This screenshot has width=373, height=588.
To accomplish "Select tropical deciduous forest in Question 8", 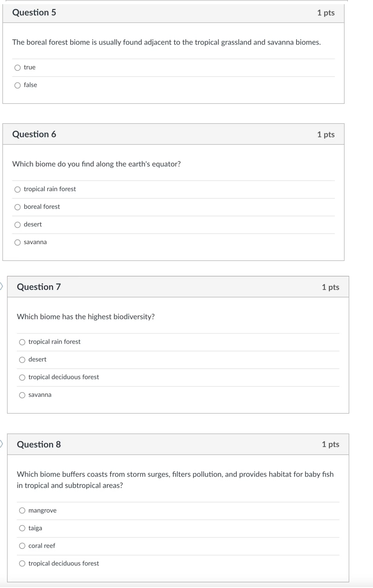I will (22, 563).
